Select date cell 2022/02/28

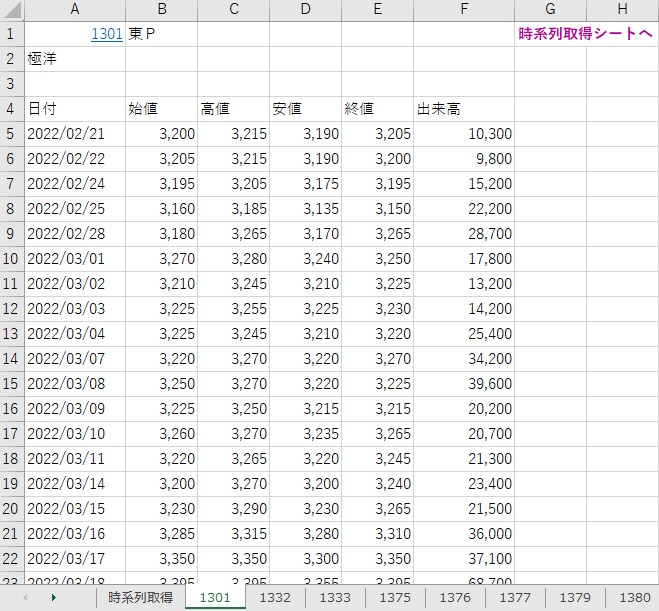coord(75,234)
